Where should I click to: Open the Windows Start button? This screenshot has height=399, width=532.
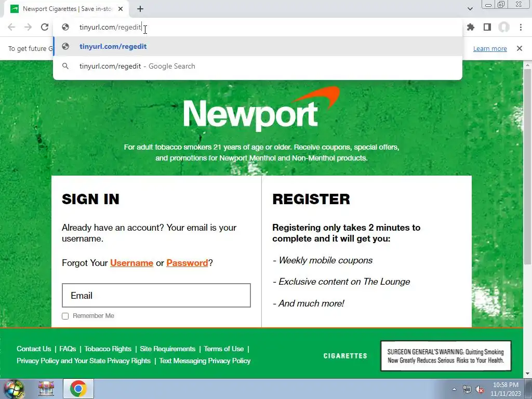(14, 389)
